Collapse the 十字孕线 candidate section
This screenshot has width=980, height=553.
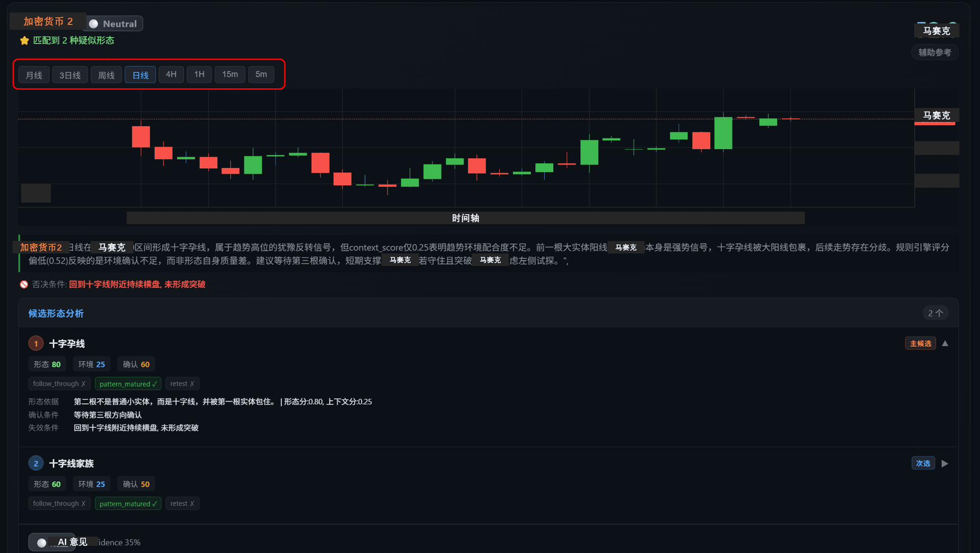pos(945,344)
